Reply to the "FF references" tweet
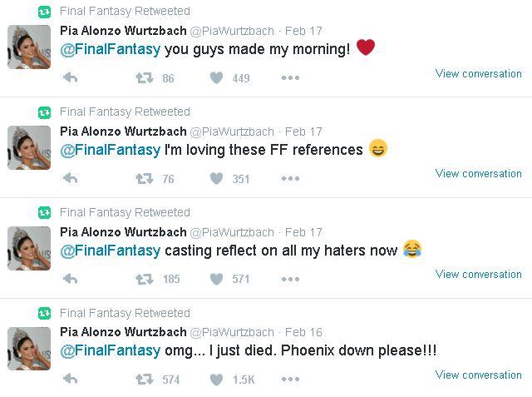Screen dimensions: 532x397 pos(71,178)
